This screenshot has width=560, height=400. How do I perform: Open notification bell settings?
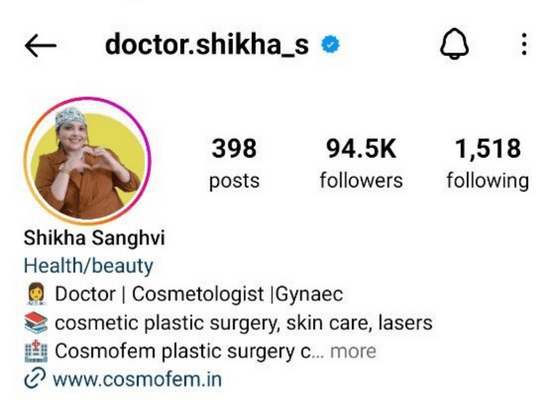454,44
